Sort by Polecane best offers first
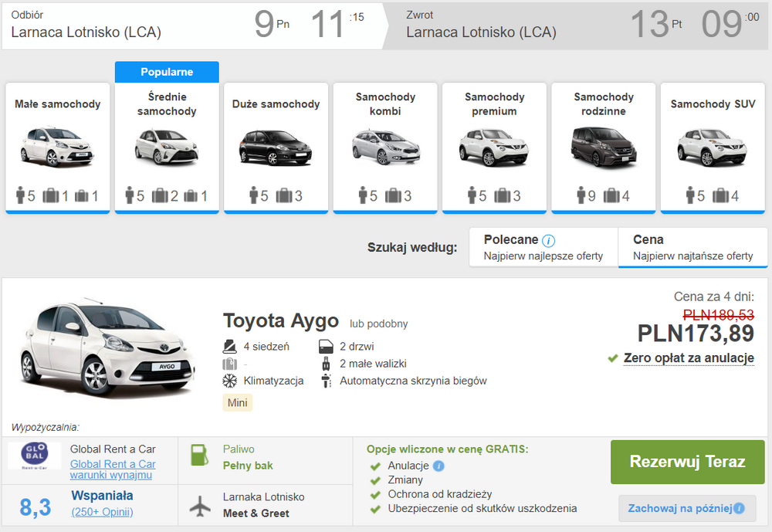The height and width of the screenshot is (532, 772). tap(543, 247)
